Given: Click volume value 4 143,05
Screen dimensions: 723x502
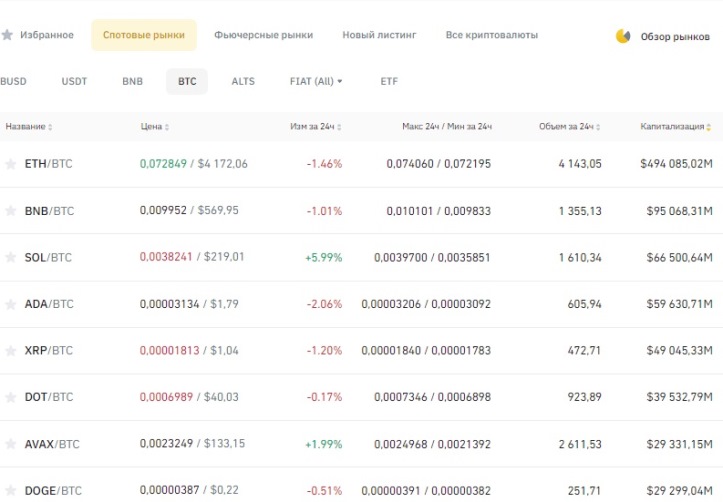Looking at the screenshot, I should point(580,164).
